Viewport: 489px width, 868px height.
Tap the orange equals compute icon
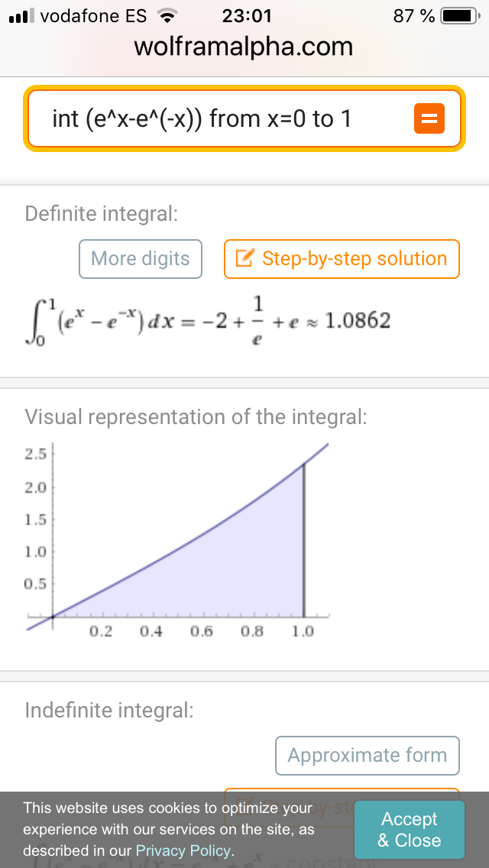tap(429, 118)
